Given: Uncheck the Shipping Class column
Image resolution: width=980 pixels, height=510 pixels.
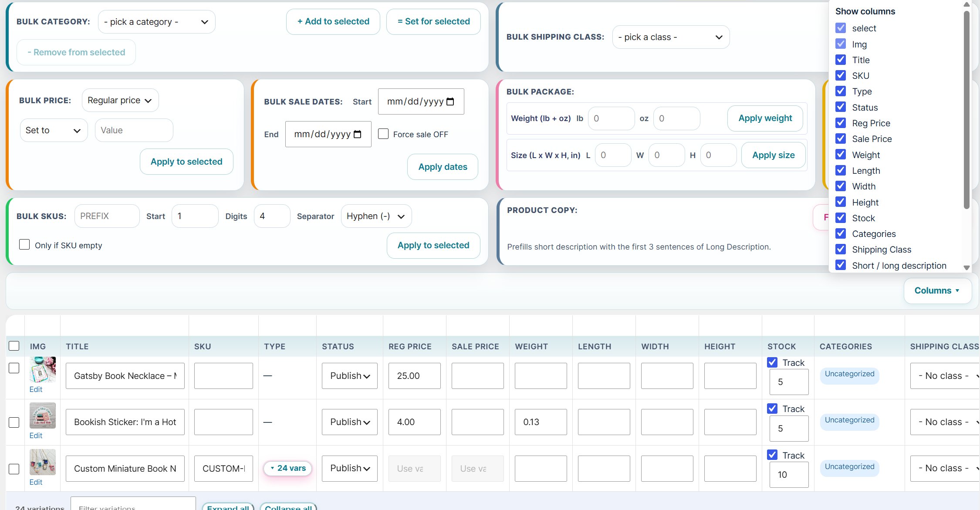Looking at the screenshot, I should click(841, 249).
